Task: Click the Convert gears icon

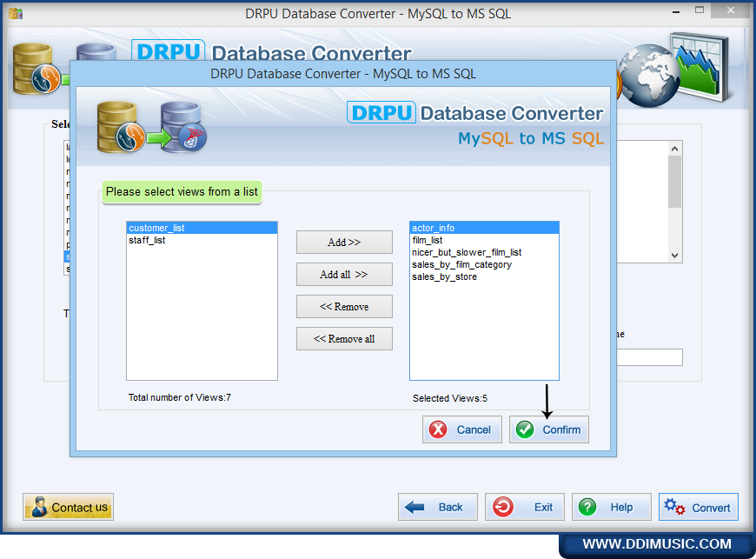Action: (x=674, y=507)
